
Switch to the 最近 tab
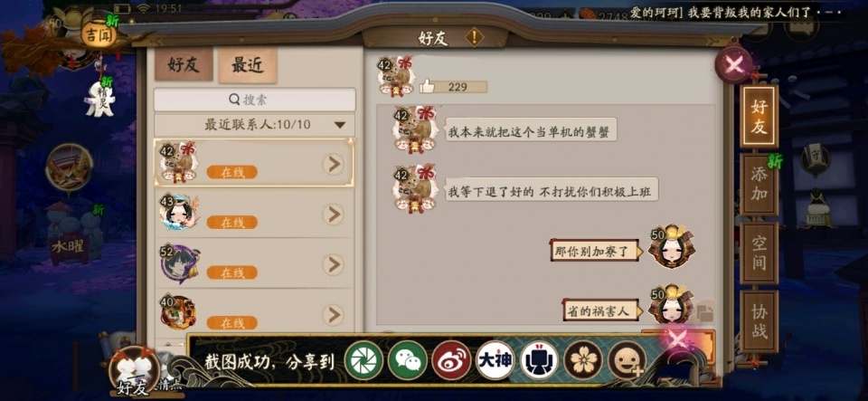tap(248, 65)
